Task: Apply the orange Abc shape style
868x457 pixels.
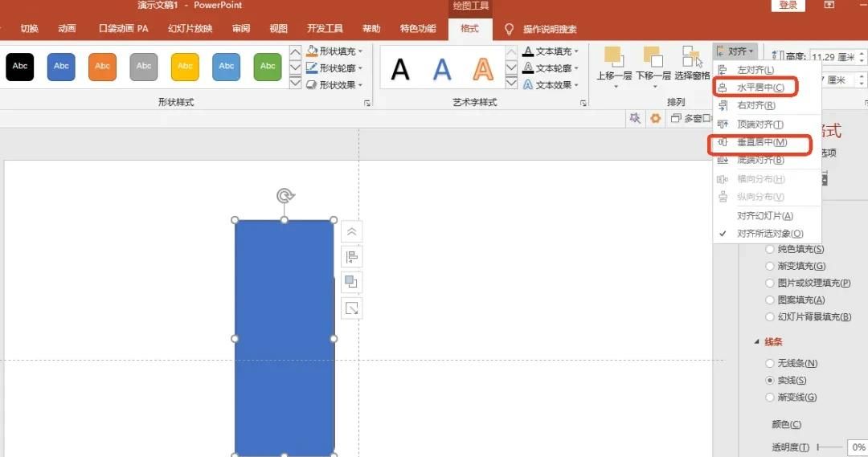Action: pyautogui.click(x=102, y=67)
